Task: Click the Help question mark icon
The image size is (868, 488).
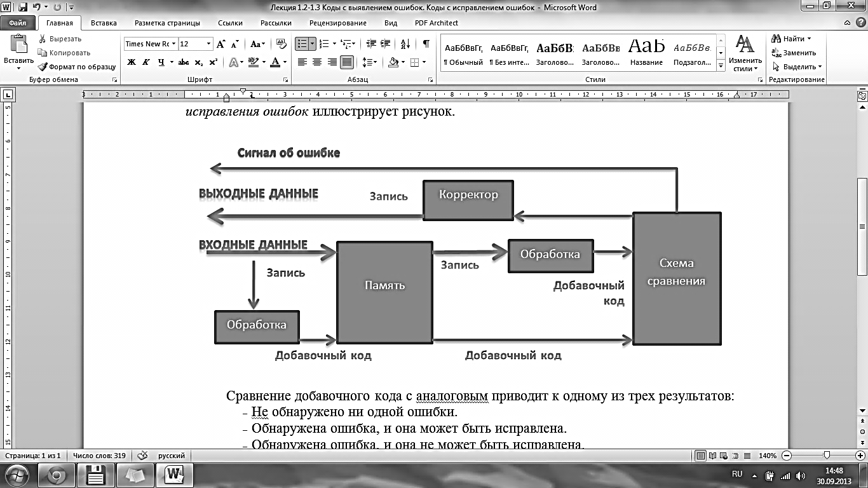Action: pos(860,23)
